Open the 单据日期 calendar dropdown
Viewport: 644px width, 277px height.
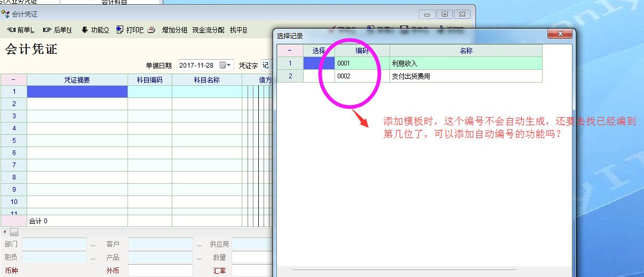[226, 66]
